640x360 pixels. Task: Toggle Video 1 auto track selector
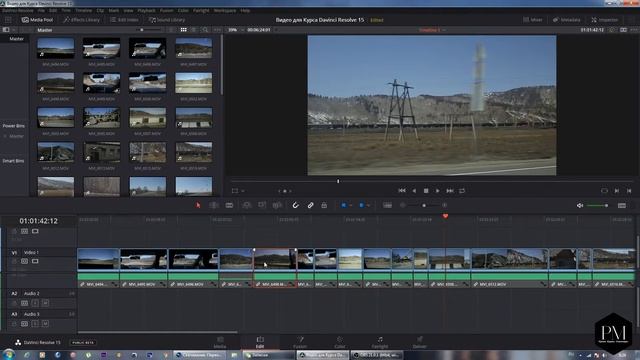point(24,261)
